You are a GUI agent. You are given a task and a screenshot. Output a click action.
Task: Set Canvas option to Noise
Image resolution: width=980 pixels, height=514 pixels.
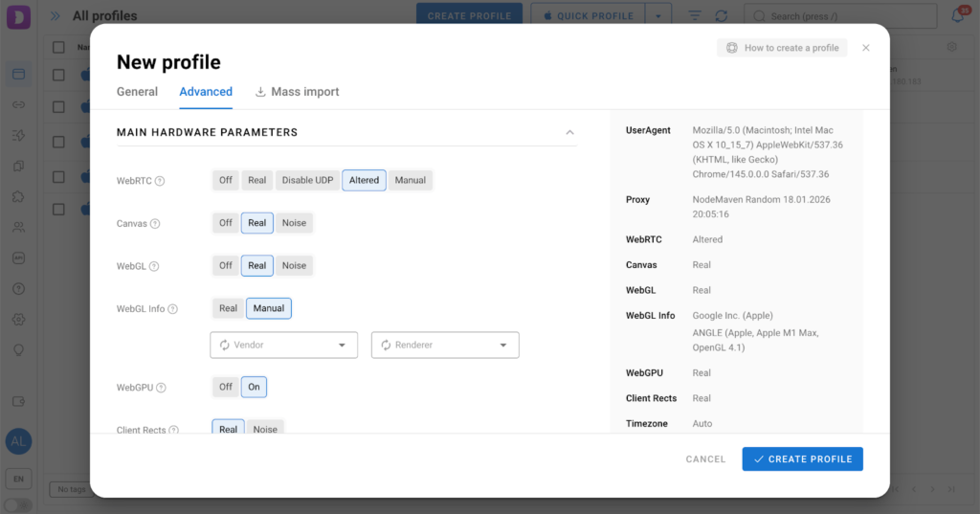tap(294, 223)
